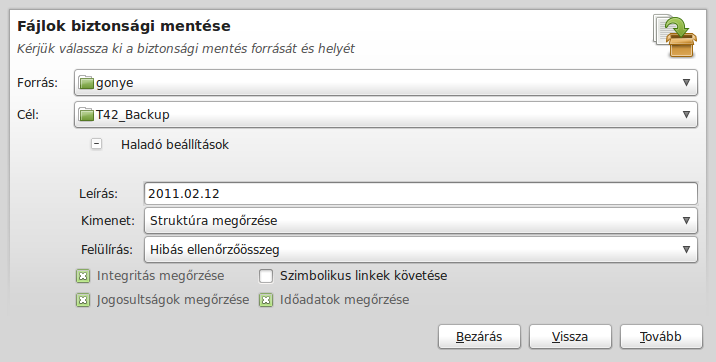Continue with the Tovább button

pos(661,337)
